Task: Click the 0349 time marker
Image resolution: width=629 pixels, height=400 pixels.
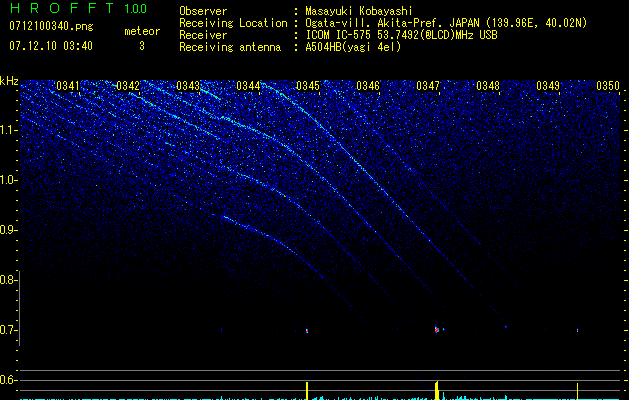Action: [x=548, y=86]
